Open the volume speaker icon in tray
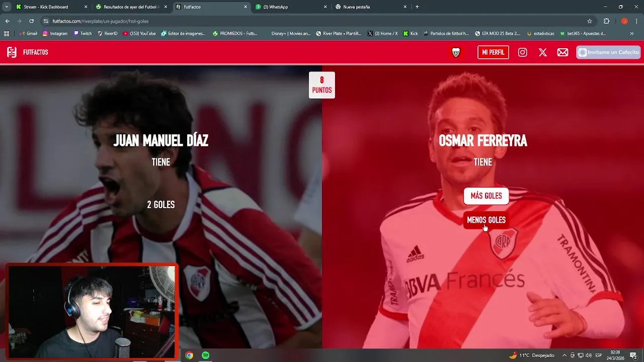Image resolution: width=644 pixels, height=362 pixels. coord(589,355)
